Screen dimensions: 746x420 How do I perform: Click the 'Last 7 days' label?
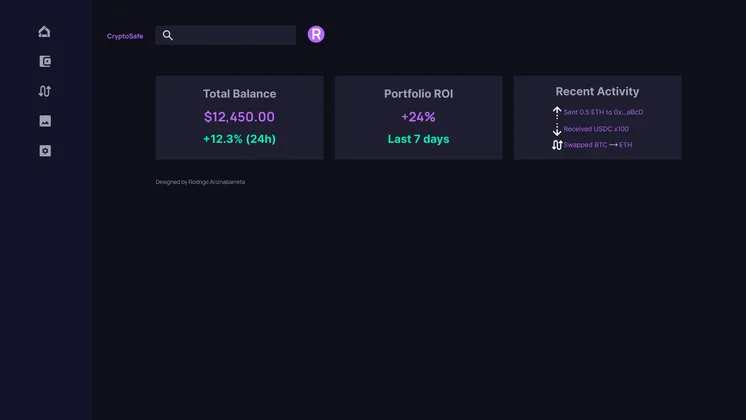coord(418,139)
